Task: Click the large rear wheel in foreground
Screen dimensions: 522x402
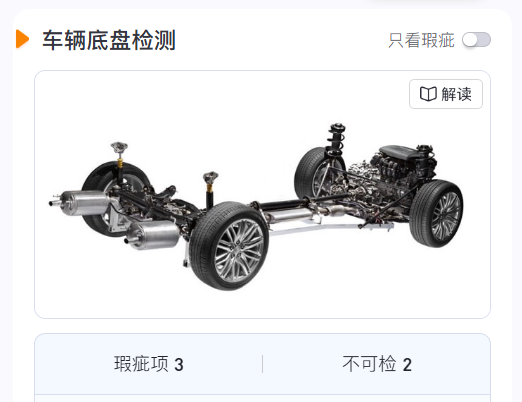Action: (230, 246)
